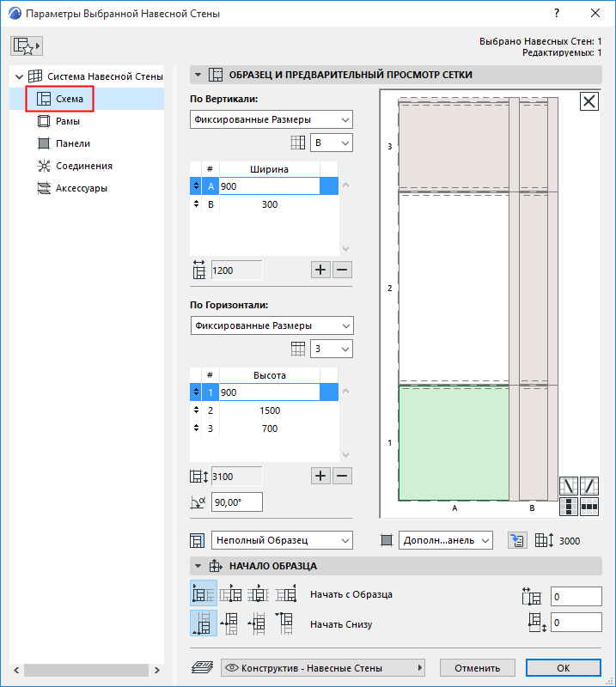616x687 pixels.
Task: Select second vertical pattern origin option
Action: 230,623
